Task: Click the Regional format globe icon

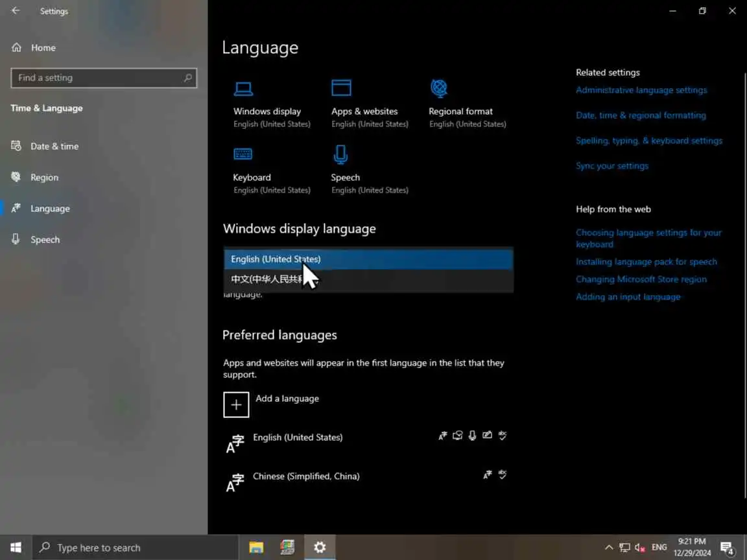Action: click(x=439, y=88)
